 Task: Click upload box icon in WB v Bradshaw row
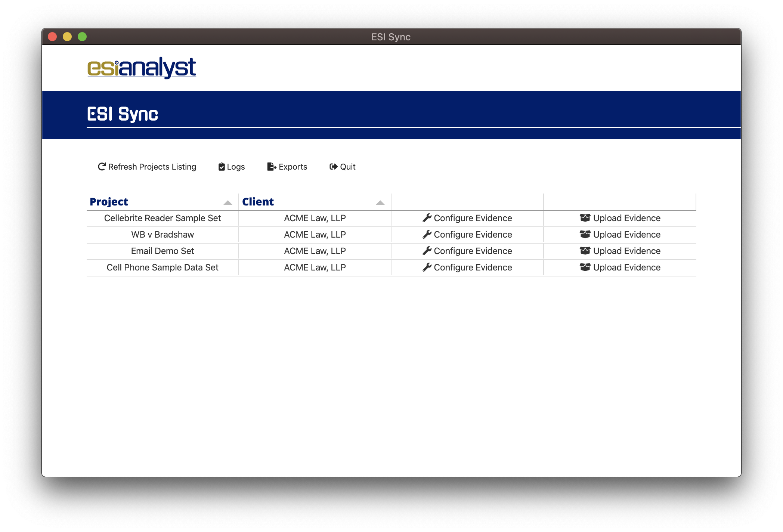point(585,234)
